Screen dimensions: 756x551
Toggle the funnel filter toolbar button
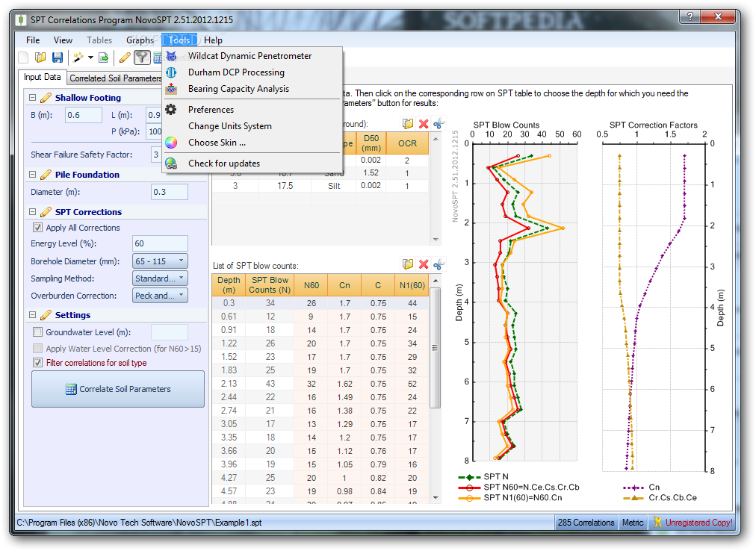click(142, 57)
